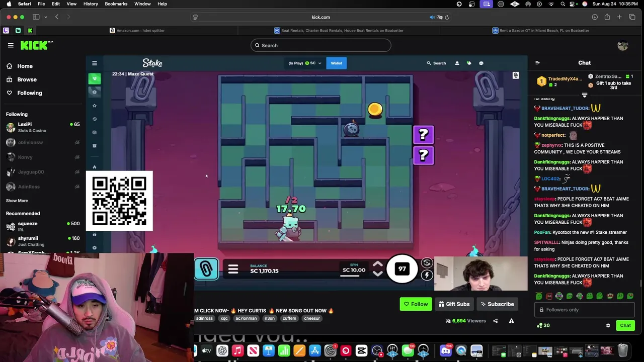The height and width of the screenshot is (362, 644).
Task: Click Safari share icon
Action: [607, 17]
